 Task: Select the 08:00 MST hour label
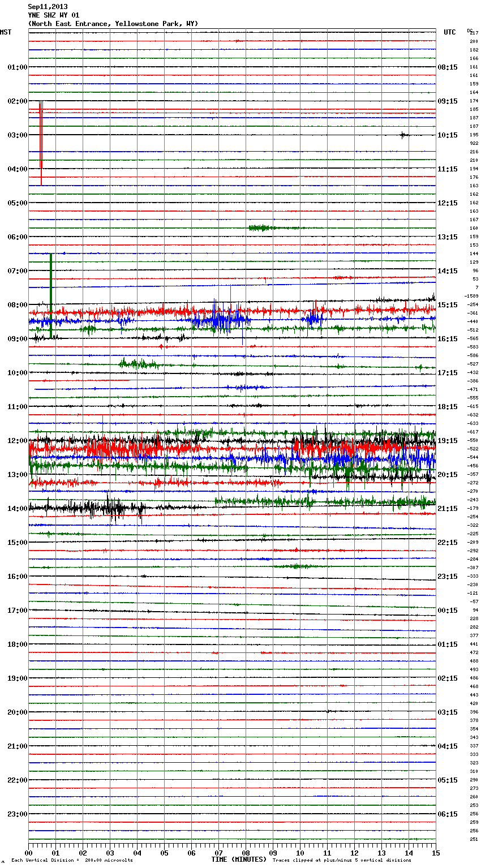pyautogui.click(x=17, y=304)
